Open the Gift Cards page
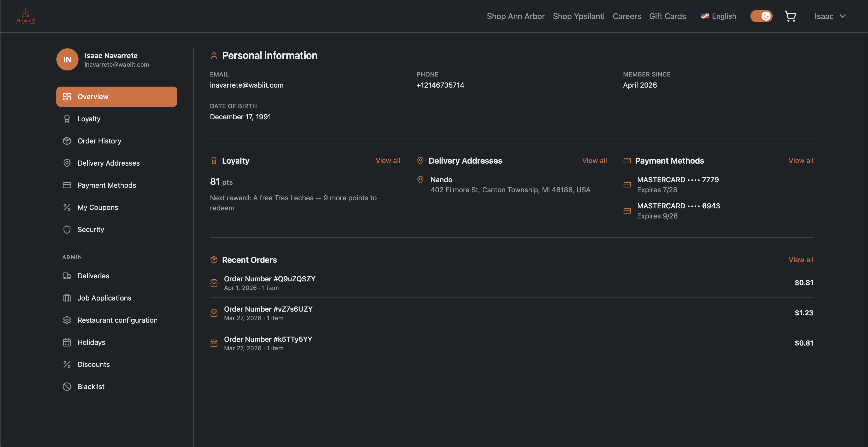 click(x=668, y=16)
